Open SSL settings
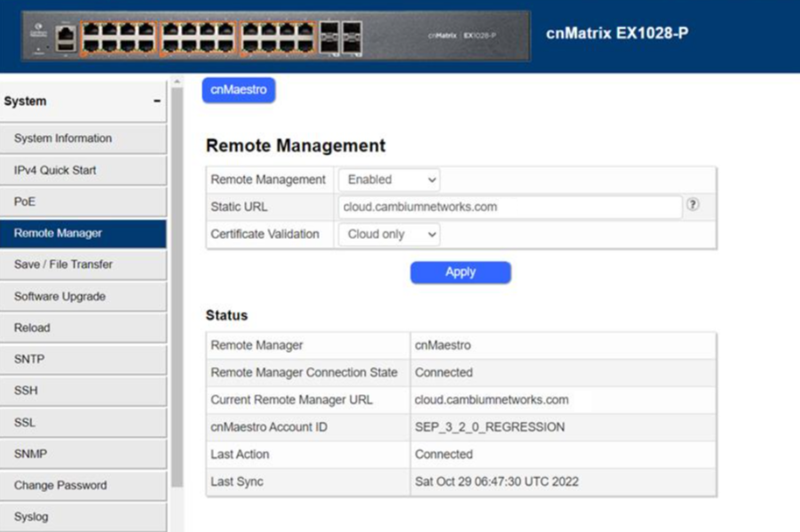The height and width of the screenshot is (532, 800). tap(83, 423)
